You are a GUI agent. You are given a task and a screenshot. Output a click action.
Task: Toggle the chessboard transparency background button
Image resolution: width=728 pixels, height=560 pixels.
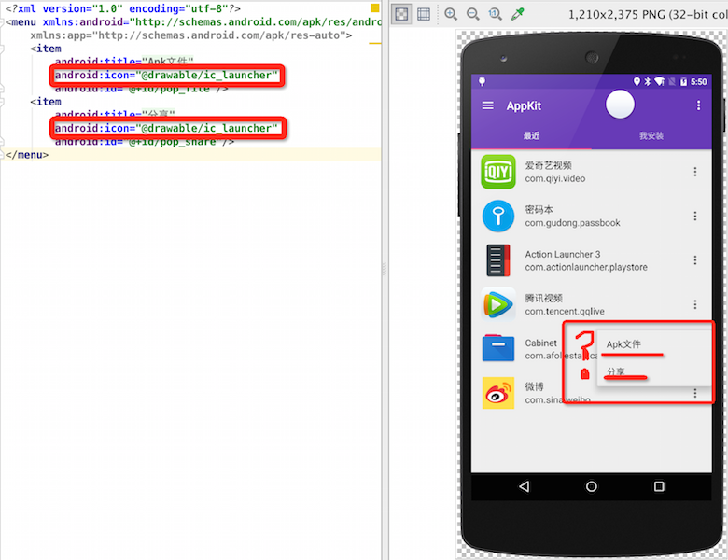[401, 14]
